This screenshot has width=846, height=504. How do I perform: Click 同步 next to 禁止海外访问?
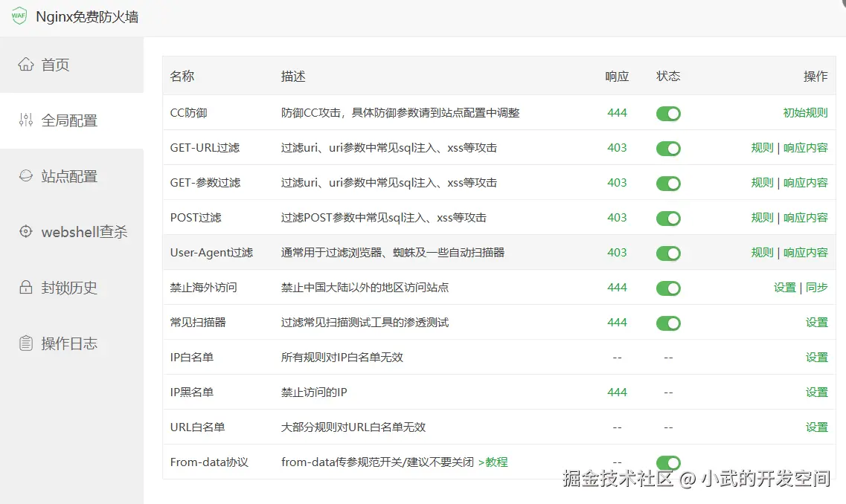click(x=816, y=288)
